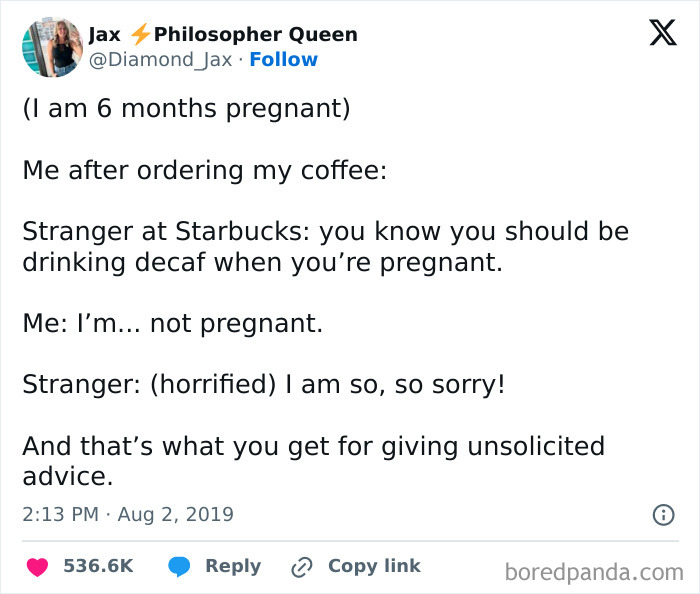Follow the @Diamond_Jax account
700x594 pixels.
click(283, 60)
